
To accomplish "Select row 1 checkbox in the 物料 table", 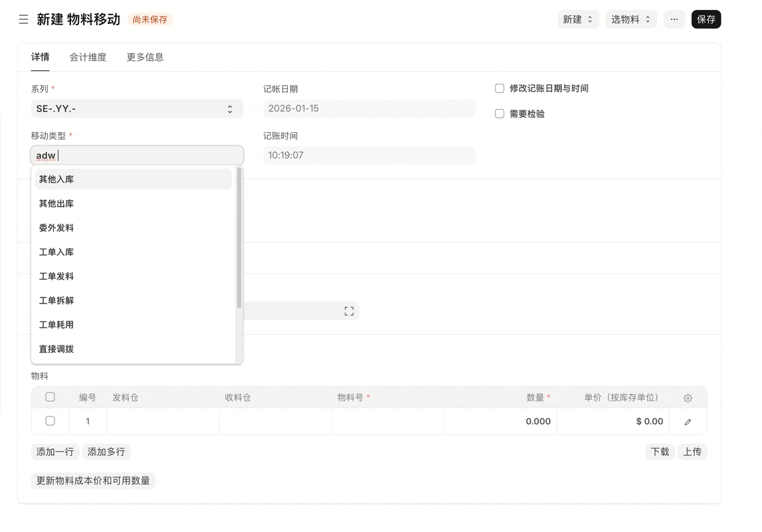I will (x=50, y=420).
